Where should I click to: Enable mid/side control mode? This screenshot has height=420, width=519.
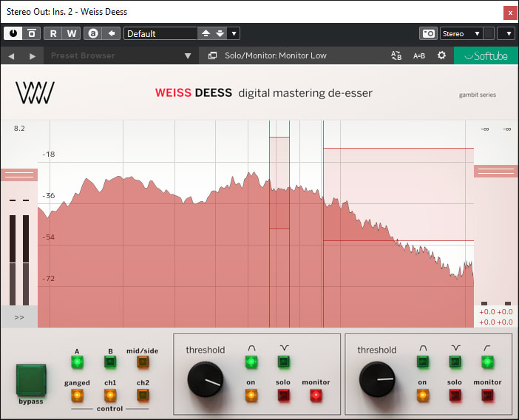click(142, 362)
